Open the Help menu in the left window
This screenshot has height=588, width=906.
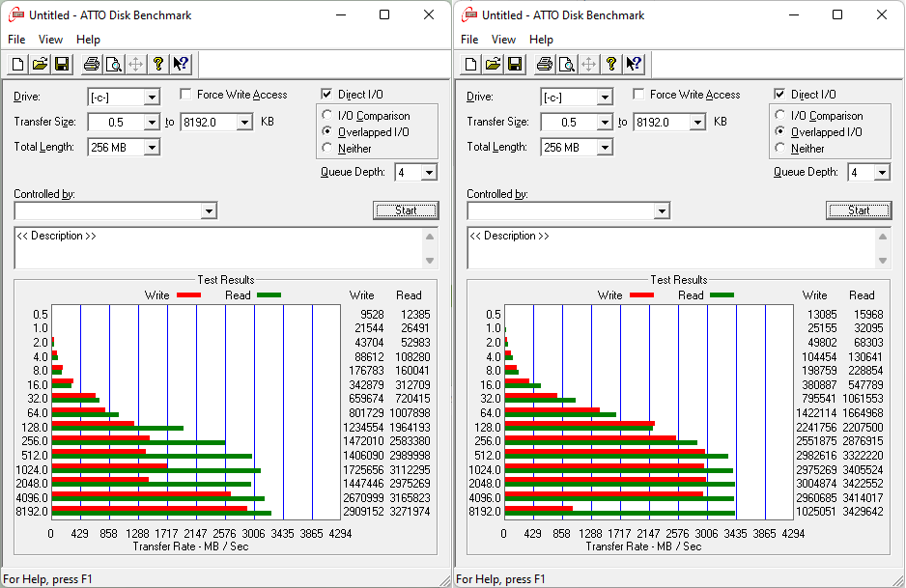coord(89,40)
